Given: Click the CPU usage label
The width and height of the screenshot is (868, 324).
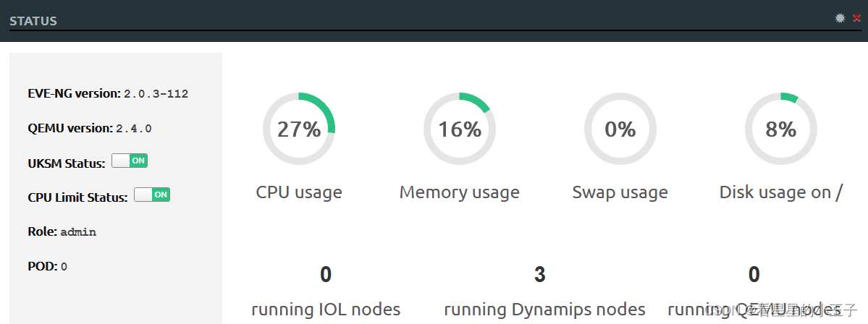Looking at the screenshot, I should click(x=299, y=192).
